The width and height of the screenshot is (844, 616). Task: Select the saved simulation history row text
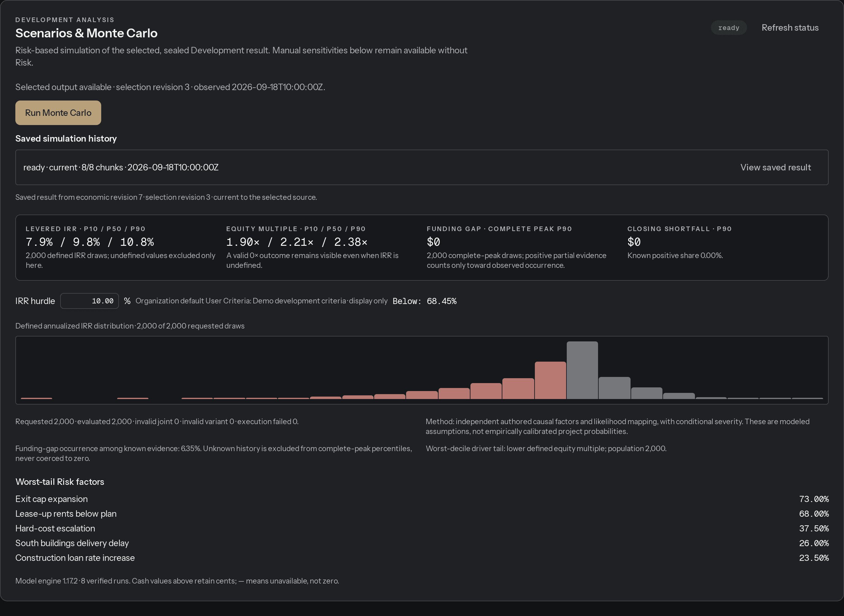[121, 167]
